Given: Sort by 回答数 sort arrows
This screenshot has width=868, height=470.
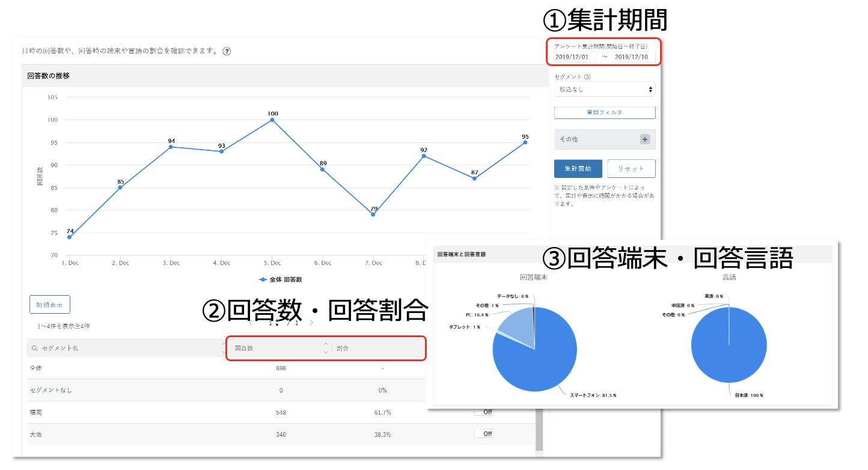Looking at the screenshot, I should coord(326,349).
